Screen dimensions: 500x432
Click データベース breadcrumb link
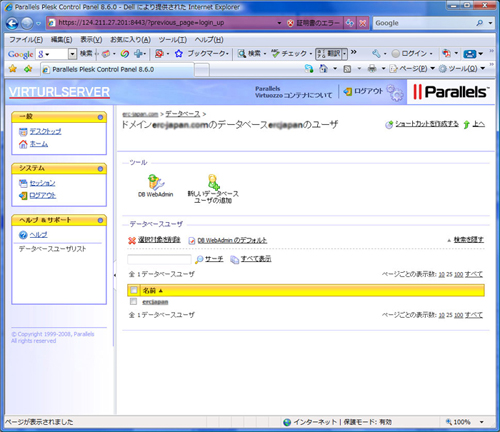(183, 114)
